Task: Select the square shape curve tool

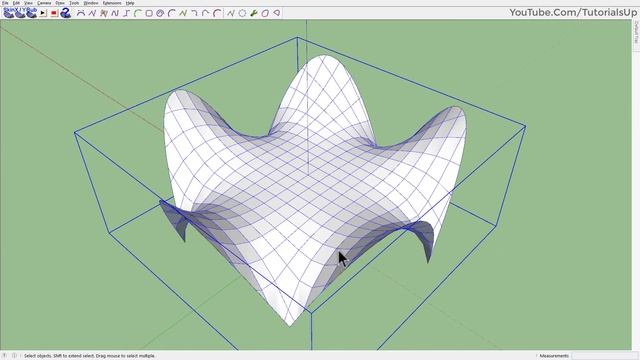Action: pos(149,13)
